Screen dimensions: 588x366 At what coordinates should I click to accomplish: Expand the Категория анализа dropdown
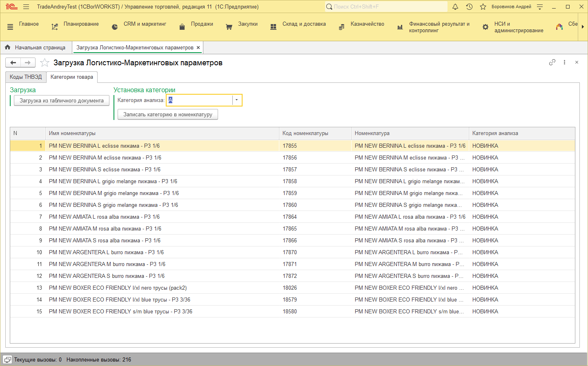[x=236, y=100]
